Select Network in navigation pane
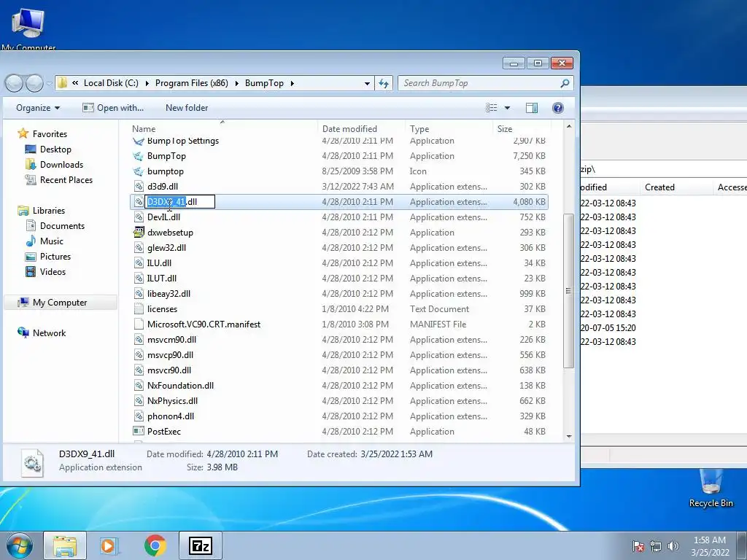The width and height of the screenshot is (747, 560). click(49, 332)
